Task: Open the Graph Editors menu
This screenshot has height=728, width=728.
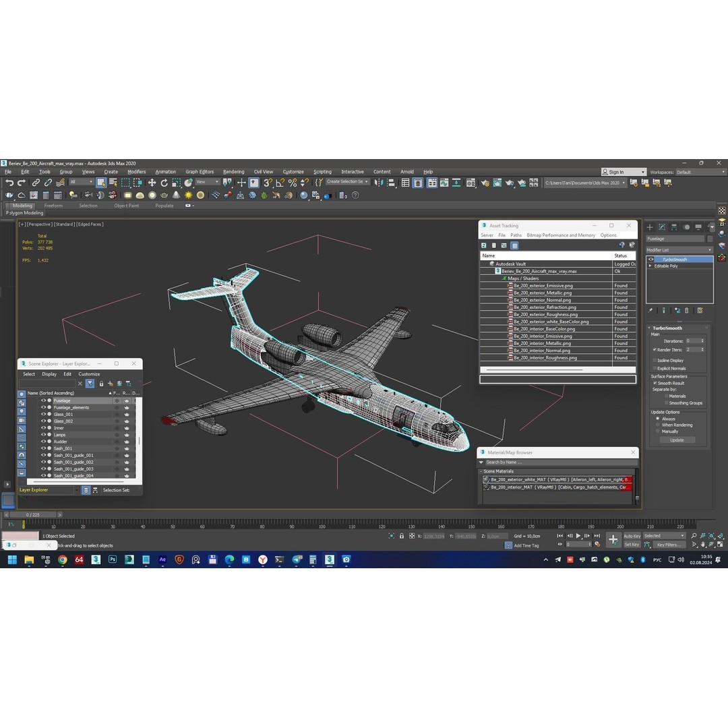Action: click(x=200, y=172)
